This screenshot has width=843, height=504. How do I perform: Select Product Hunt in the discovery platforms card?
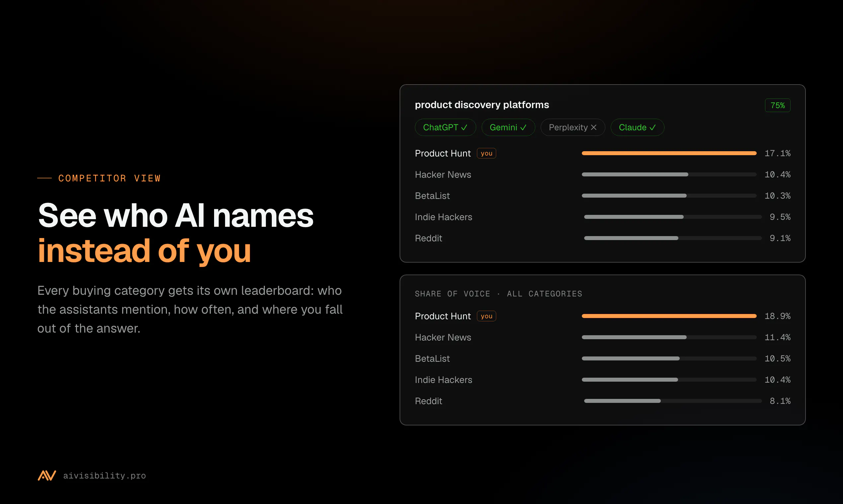point(443,154)
